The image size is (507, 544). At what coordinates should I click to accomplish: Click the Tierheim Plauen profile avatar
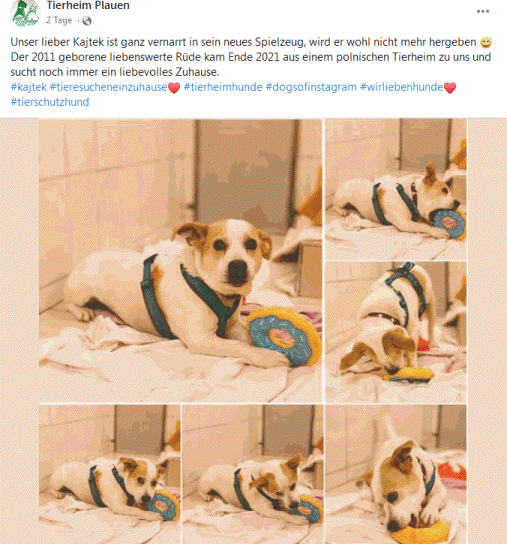click(x=25, y=13)
